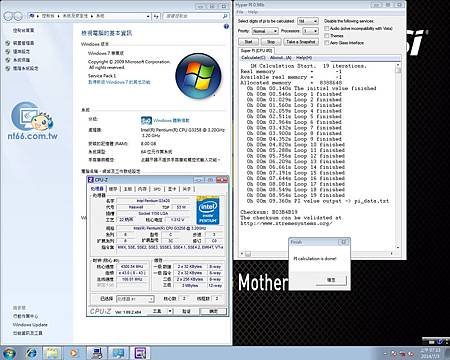The height and width of the screenshot is (360, 450).
Task: Toggle the Themes checkbox in Hyper PI
Action: (327, 36)
